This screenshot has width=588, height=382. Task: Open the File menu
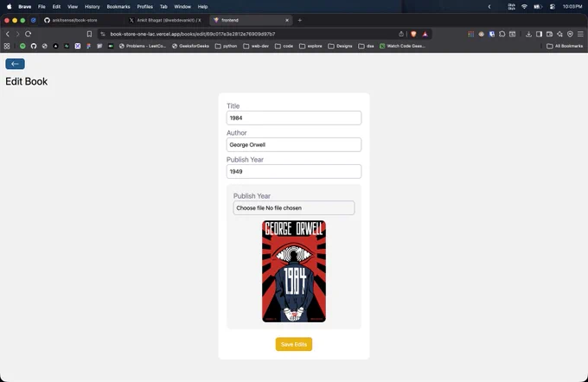click(x=42, y=6)
